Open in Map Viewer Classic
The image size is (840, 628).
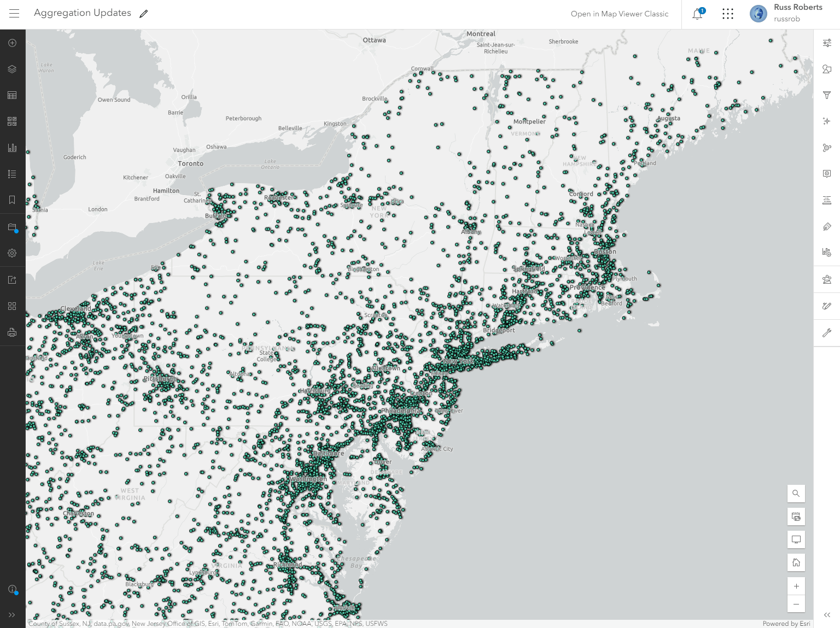pyautogui.click(x=620, y=14)
